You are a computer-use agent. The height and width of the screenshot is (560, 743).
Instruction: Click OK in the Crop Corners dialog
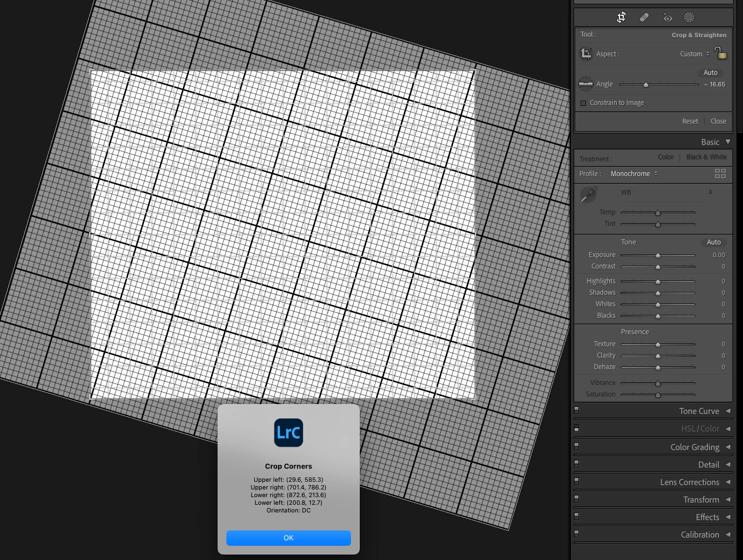(289, 538)
